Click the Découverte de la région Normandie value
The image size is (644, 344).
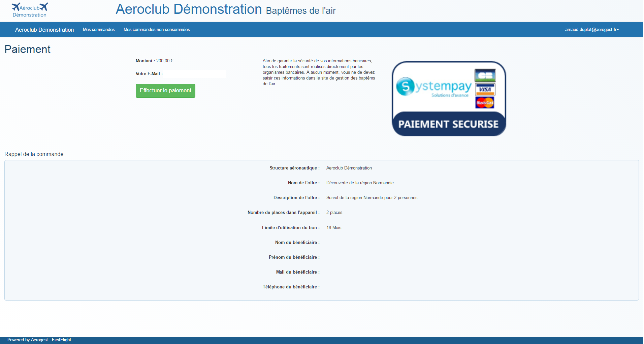(x=360, y=183)
